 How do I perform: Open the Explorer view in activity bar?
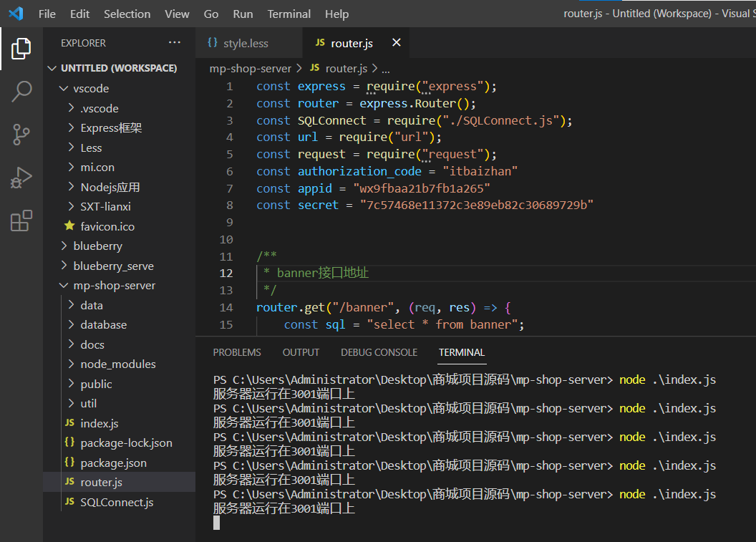pos(21,48)
